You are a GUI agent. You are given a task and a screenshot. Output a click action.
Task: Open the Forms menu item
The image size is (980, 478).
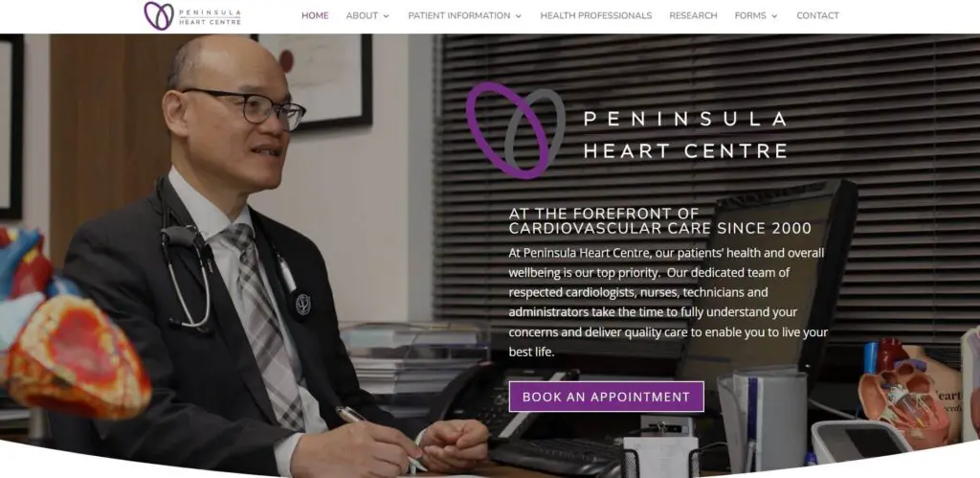tap(750, 15)
